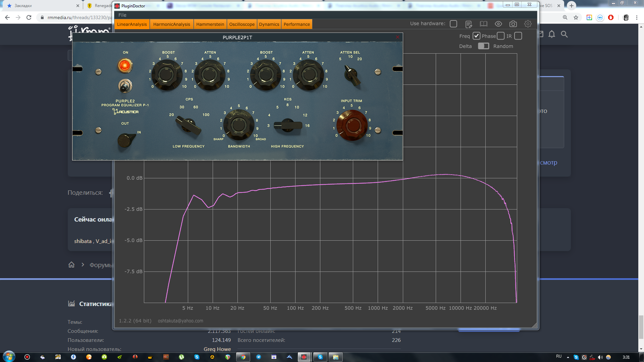Open the Greg Howe newest user link

(x=217, y=349)
